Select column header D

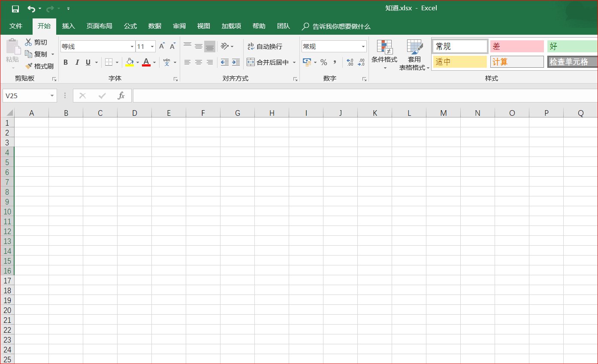[134, 113]
